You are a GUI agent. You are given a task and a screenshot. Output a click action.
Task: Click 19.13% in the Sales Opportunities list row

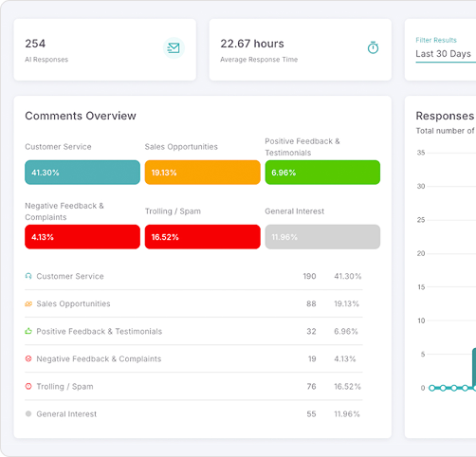pos(347,303)
